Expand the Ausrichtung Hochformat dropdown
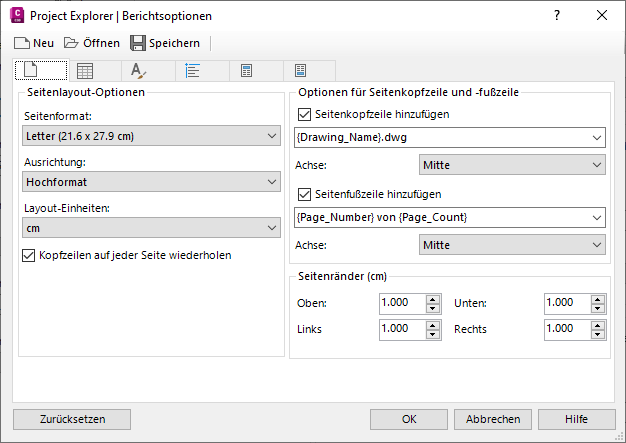Image resolution: width=626 pixels, height=443 pixels. coord(151,182)
